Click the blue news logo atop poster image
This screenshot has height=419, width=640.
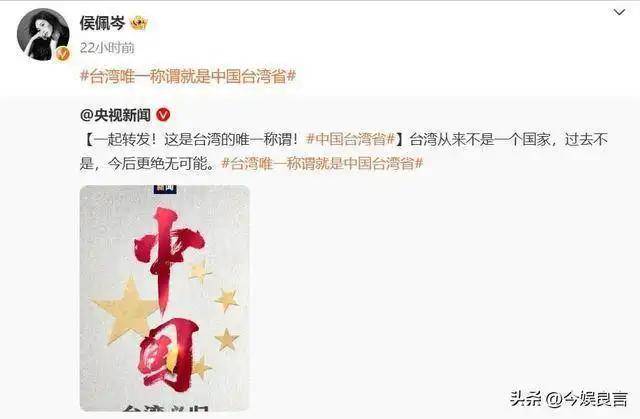click(x=164, y=189)
